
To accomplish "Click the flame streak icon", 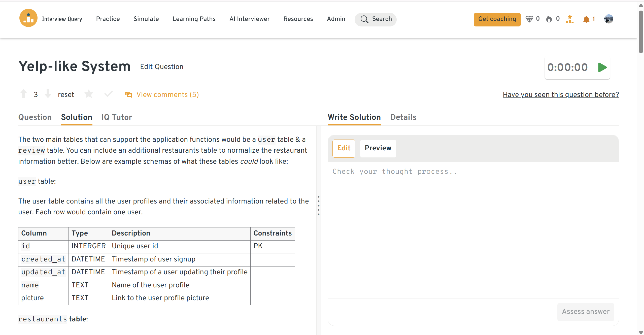I will 549,19.
